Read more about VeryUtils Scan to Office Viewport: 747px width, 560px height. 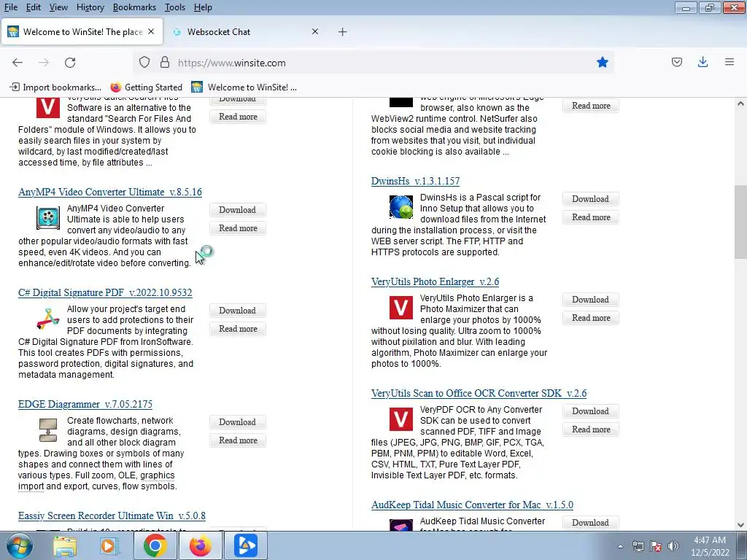(x=591, y=429)
